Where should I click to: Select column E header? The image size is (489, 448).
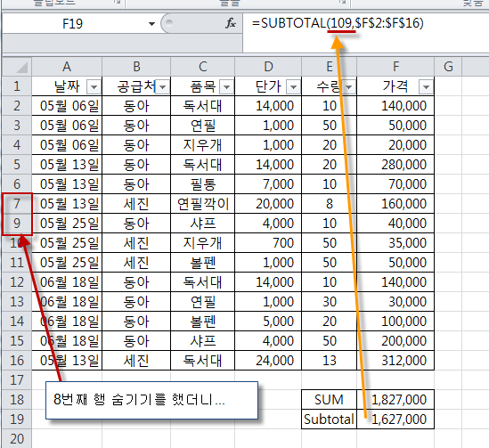coord(329,67)
